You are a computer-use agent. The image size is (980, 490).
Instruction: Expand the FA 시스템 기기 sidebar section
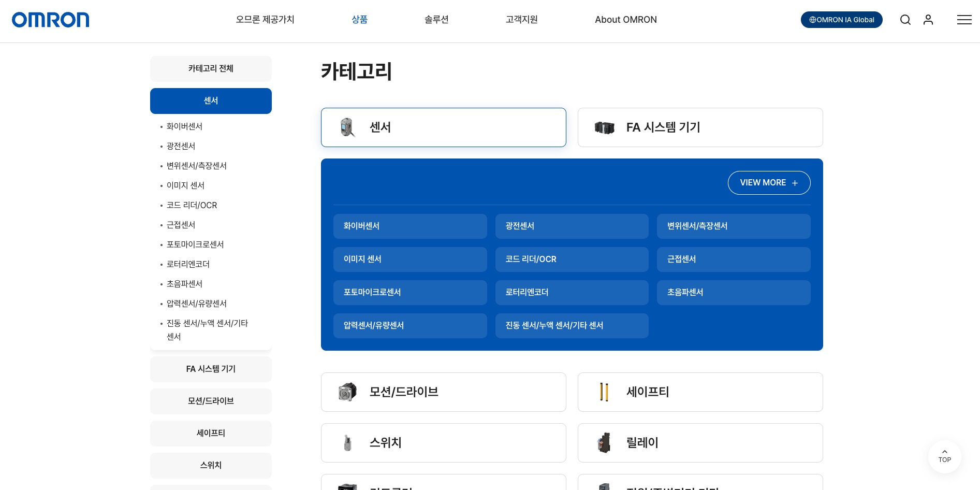click(211, 369)
